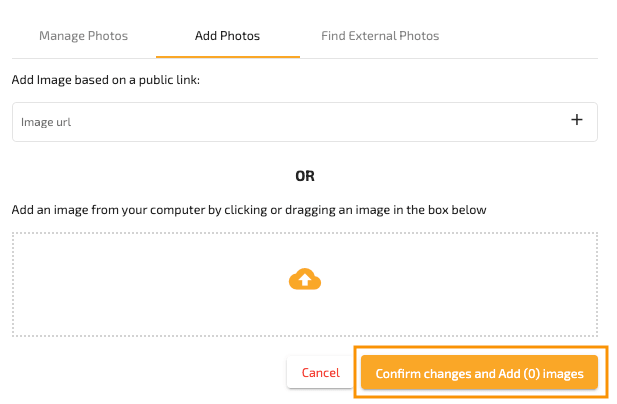Select the Add Photos tab

click(x=227, y=36)
